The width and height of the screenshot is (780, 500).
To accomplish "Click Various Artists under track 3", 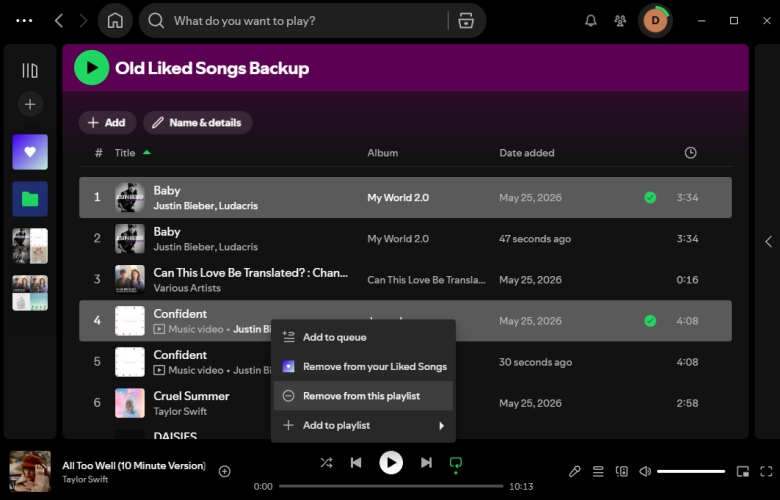I will 187,288.
